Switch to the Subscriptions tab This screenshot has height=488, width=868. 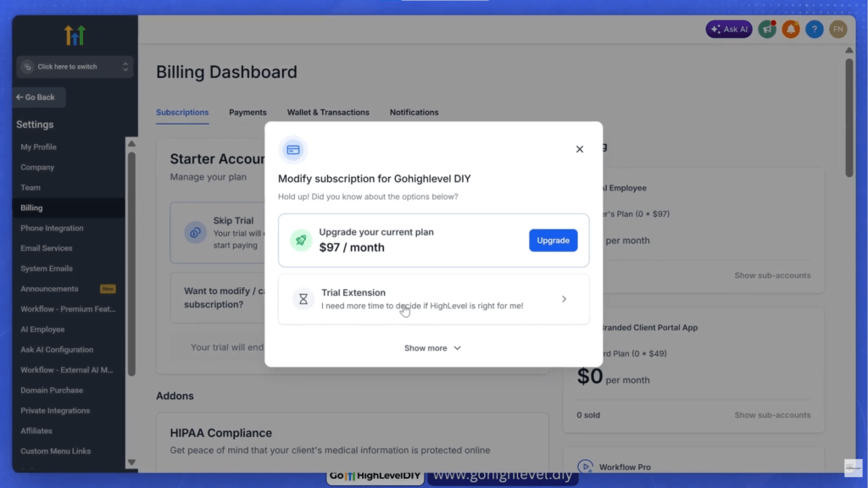click(182, 113)
